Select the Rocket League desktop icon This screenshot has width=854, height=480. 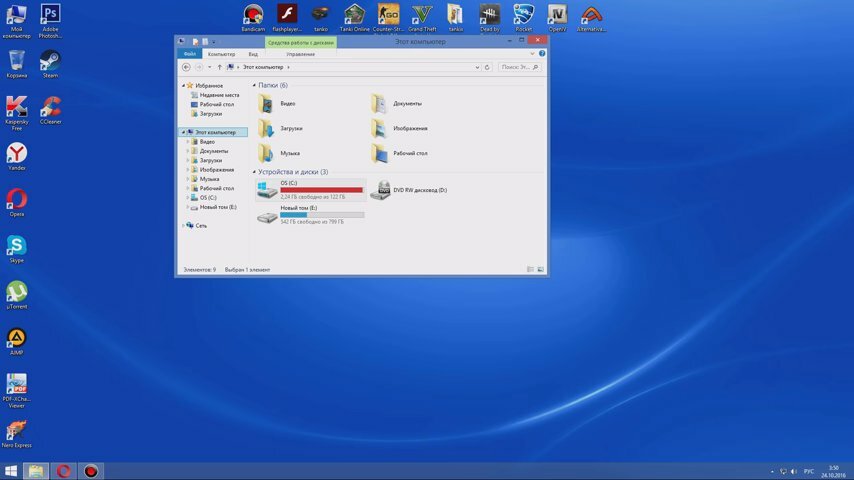coord(523,18)
